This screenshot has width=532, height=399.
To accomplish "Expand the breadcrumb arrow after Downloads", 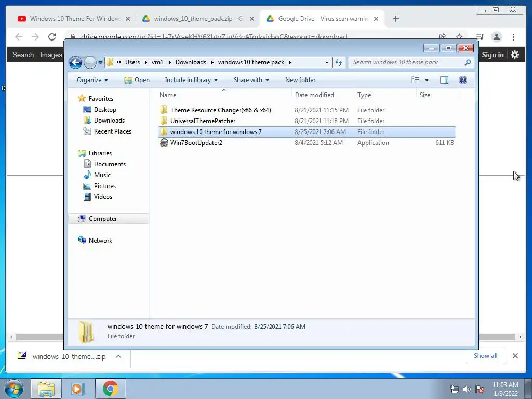I will [x=212, y=62].
